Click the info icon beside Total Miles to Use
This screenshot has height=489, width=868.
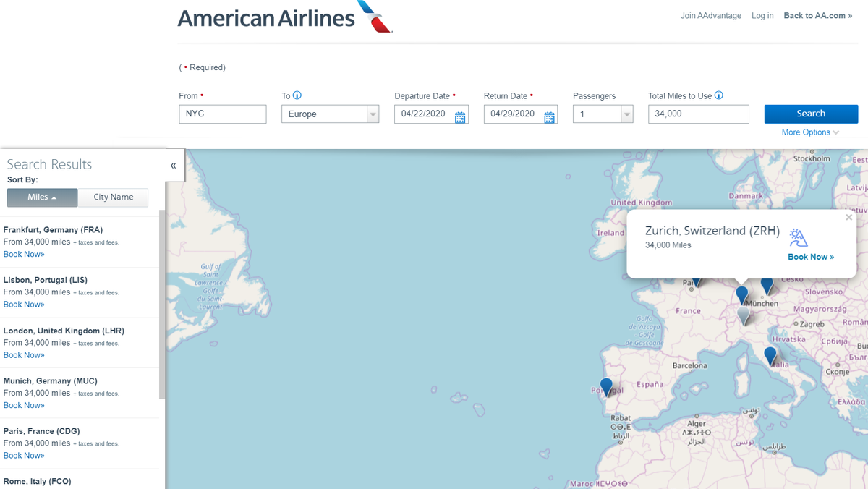coord(716,95)
